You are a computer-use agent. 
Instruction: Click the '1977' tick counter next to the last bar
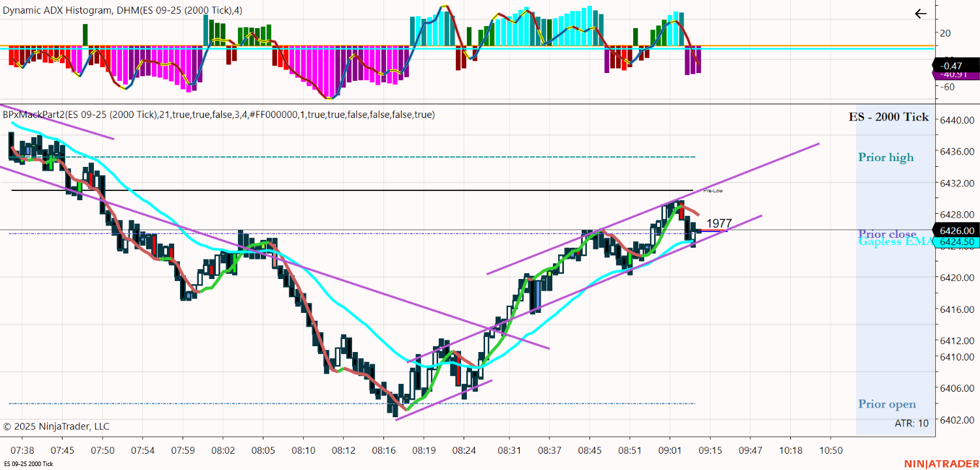point(719,224)
